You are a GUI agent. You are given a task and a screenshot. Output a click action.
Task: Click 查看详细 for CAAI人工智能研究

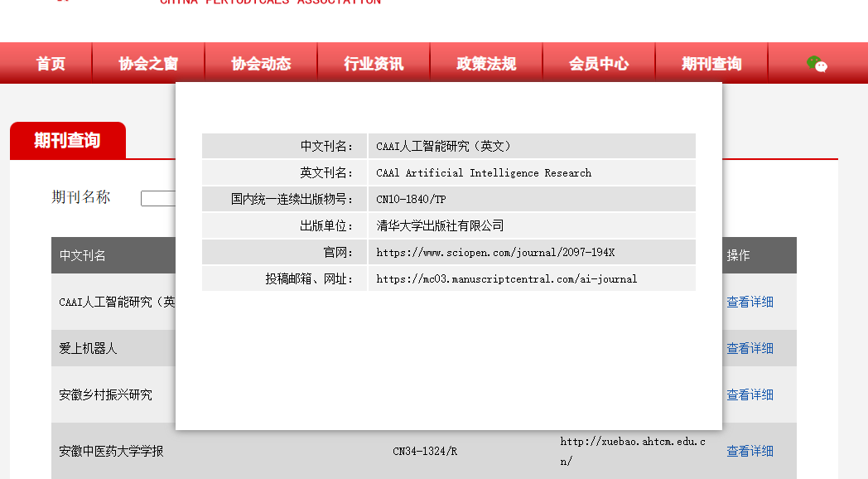[749, 302]
